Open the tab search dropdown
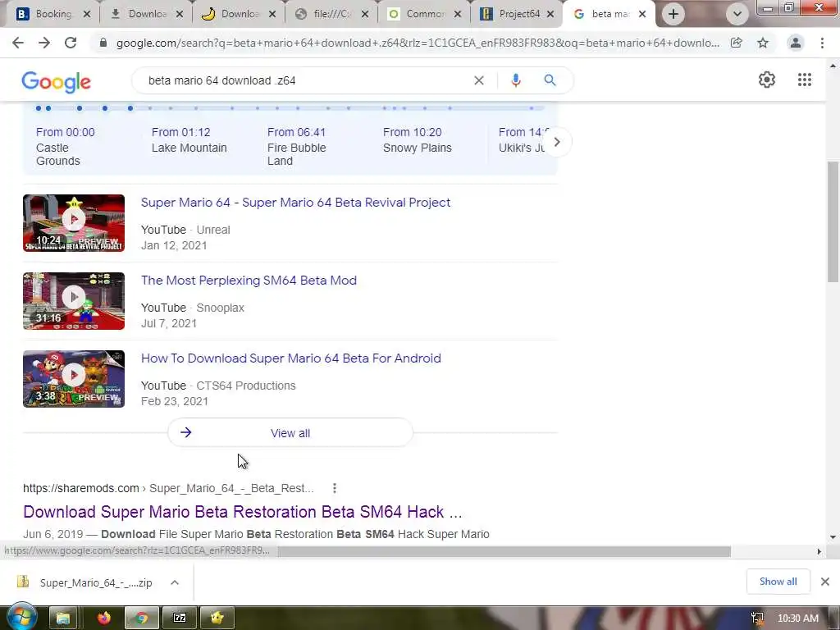The width and height of the screenshot is (840, 630). 737,14
